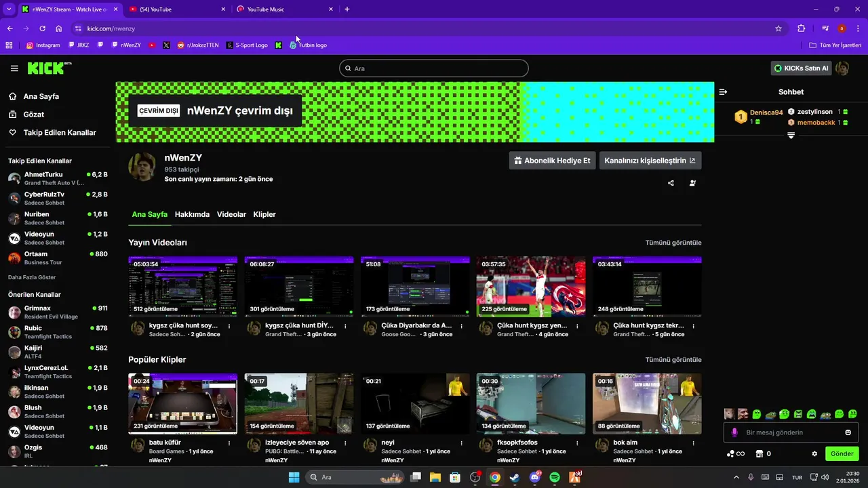Open the options menu for 'Çüka hunt kygsz yen...' video
The width and height of the screenshot is (868, 488).
[578, 326]
